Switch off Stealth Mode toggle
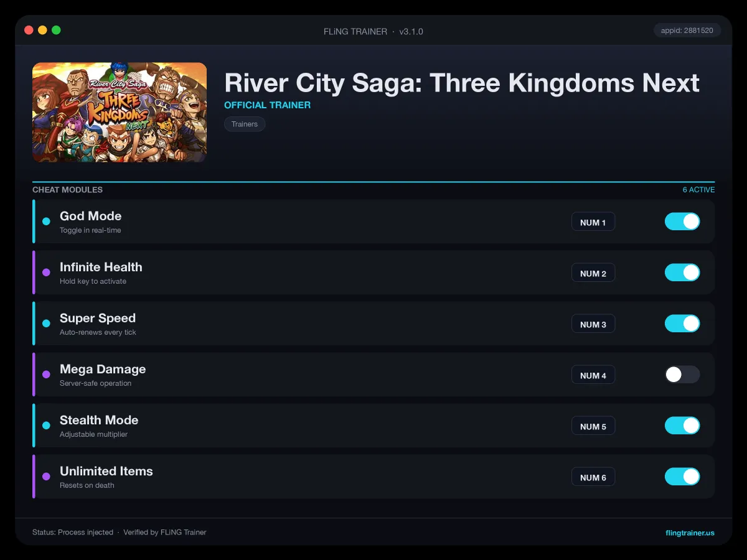Screen dimensions: 747x560 682,426
